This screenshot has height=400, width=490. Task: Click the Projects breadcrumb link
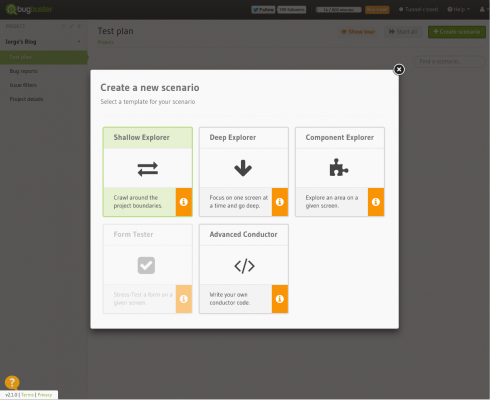(106, 42)
